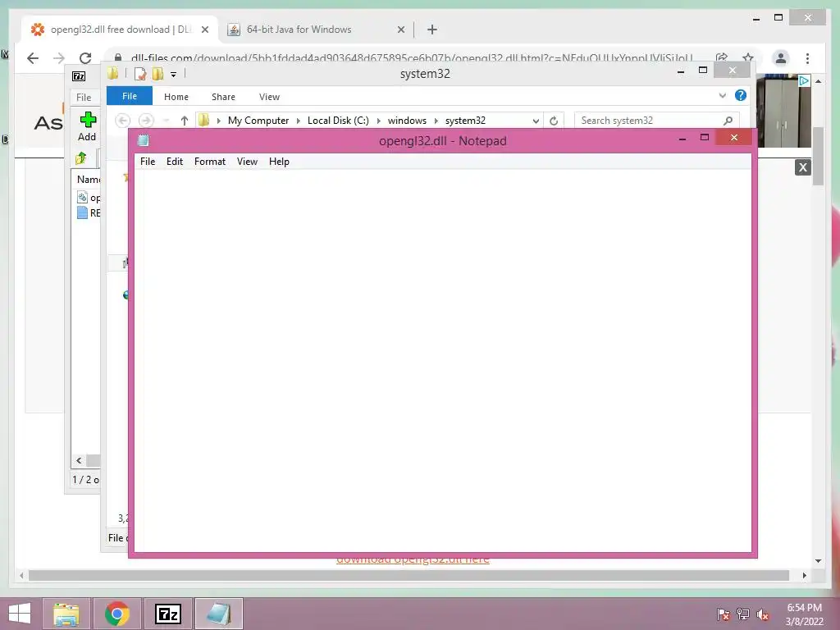Open the 7-Zip File menu
The image size is (840, 630).
[x=84, y=97]
